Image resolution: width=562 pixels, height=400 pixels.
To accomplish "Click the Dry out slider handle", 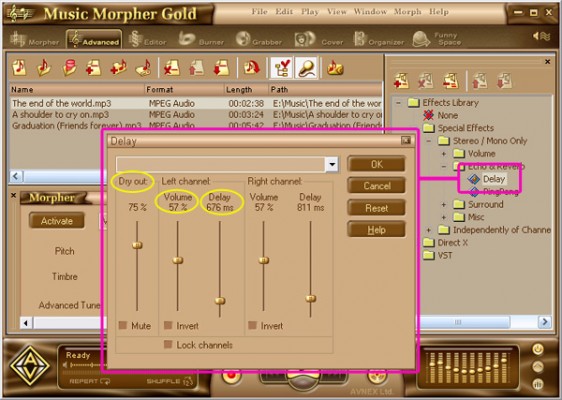I will 137,246.
